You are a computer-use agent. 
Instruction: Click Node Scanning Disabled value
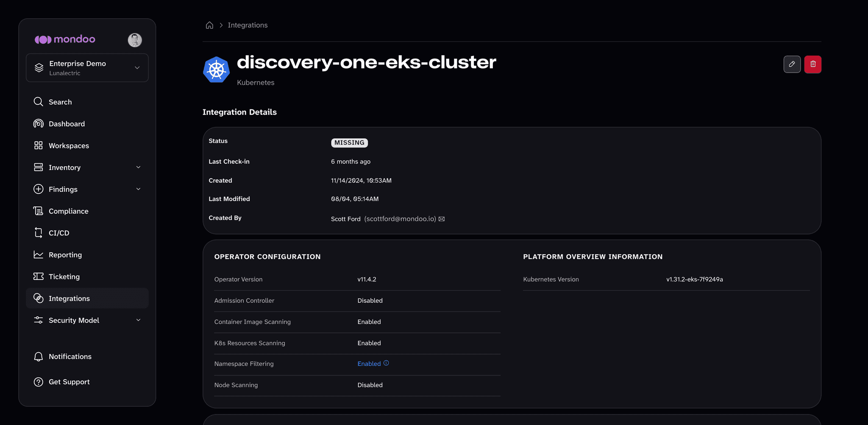(370, 385)
